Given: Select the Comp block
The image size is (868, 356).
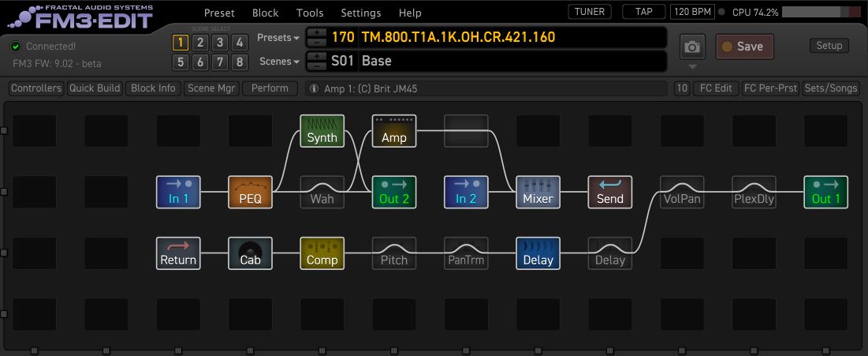Looking at the screenshot, I should 322,253.
